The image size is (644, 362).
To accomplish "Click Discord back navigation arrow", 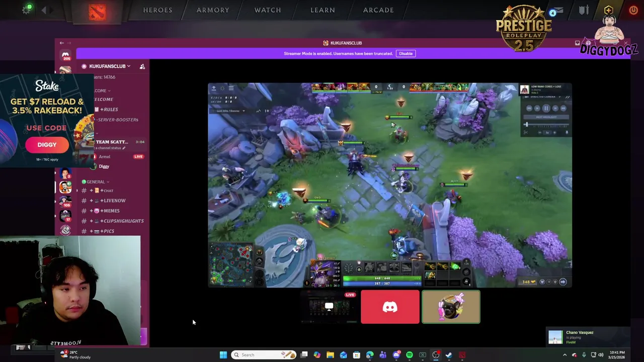I will (61, 43).
